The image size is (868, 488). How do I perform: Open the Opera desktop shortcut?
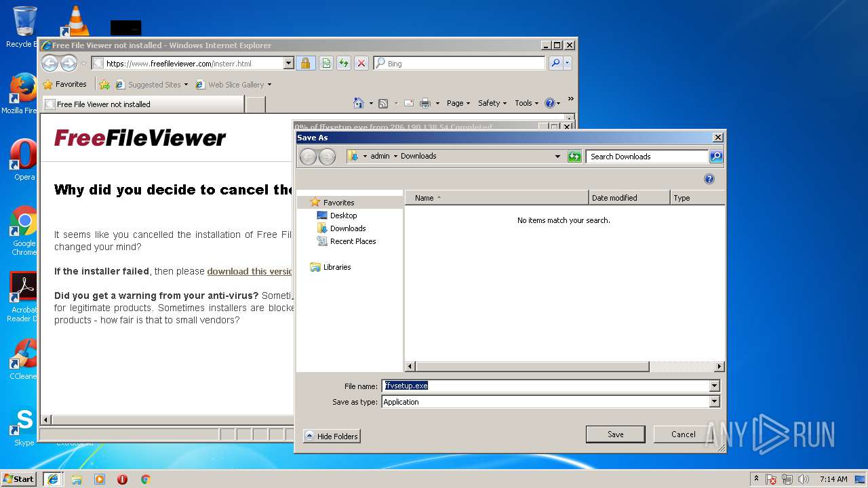(x=24, y=160)
